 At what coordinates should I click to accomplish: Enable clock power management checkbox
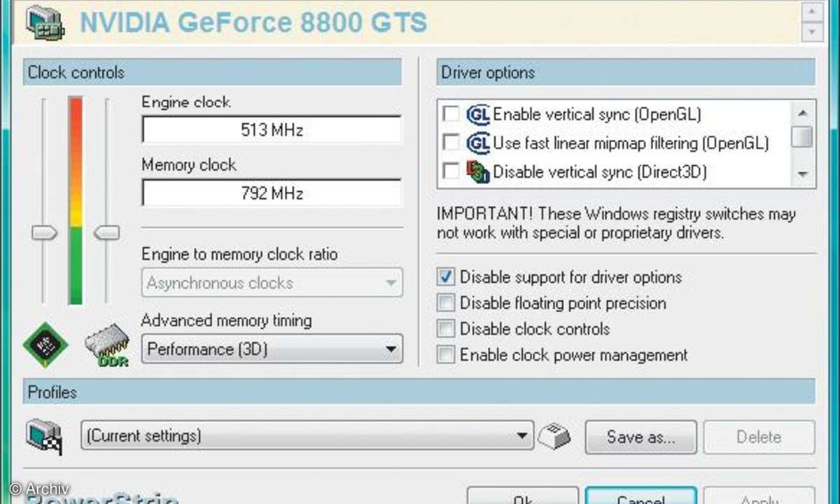coord(446,355)
